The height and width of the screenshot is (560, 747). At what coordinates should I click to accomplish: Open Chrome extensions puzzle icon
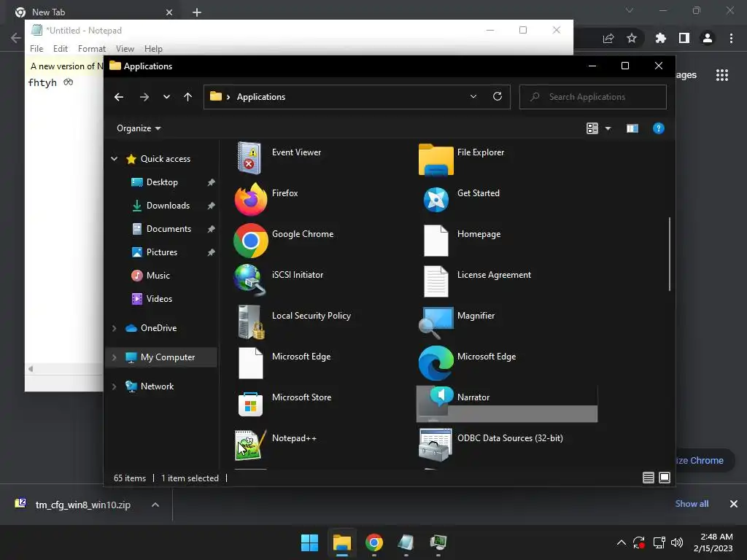click(660, 38)
